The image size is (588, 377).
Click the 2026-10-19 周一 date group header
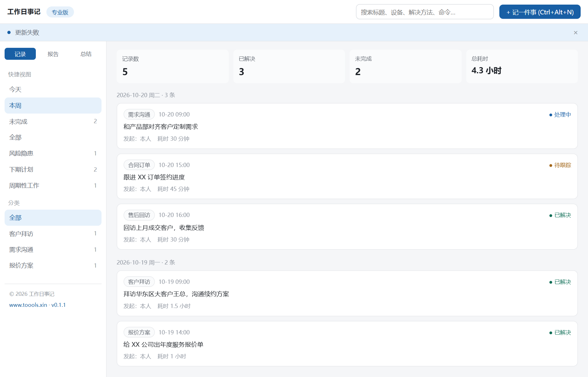coord(146,262)
